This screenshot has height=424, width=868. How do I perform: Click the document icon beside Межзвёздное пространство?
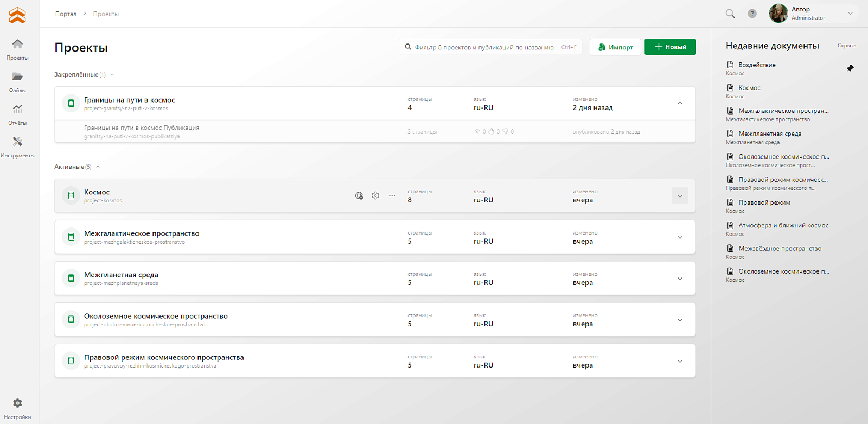click(730, 248)
